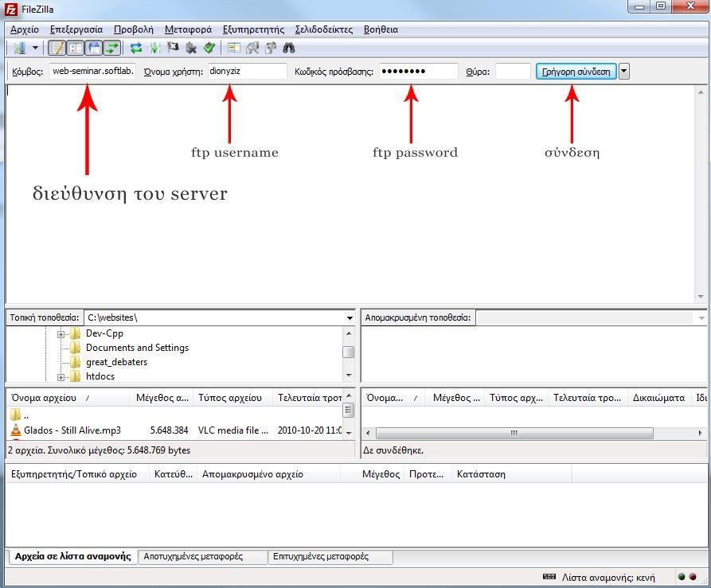Open the quick connect history dropdown
Viewport: 711px width, 588px height.
(624, 71)
